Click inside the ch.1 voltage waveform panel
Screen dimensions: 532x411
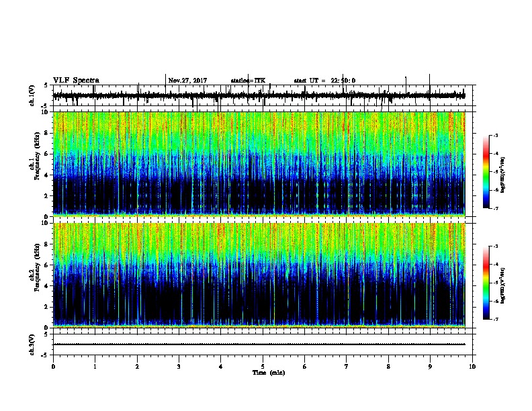tap(263, 95)
